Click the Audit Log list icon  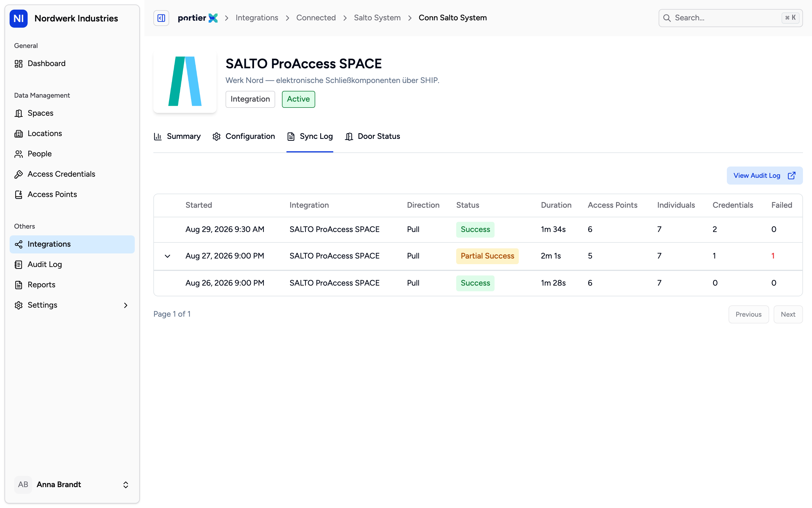[x=18, y=264]
